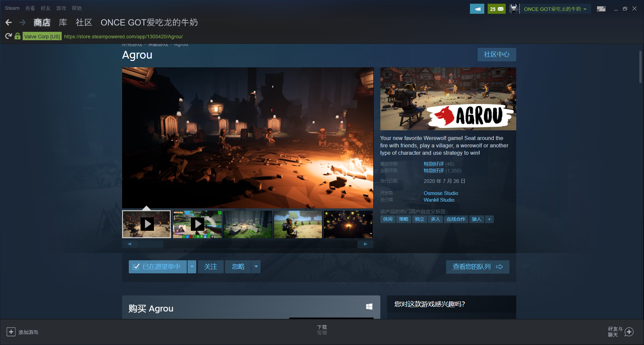644x345 pixels.
Task: Select the 在线合作 online co-op tag
Action: click(456, 219)
